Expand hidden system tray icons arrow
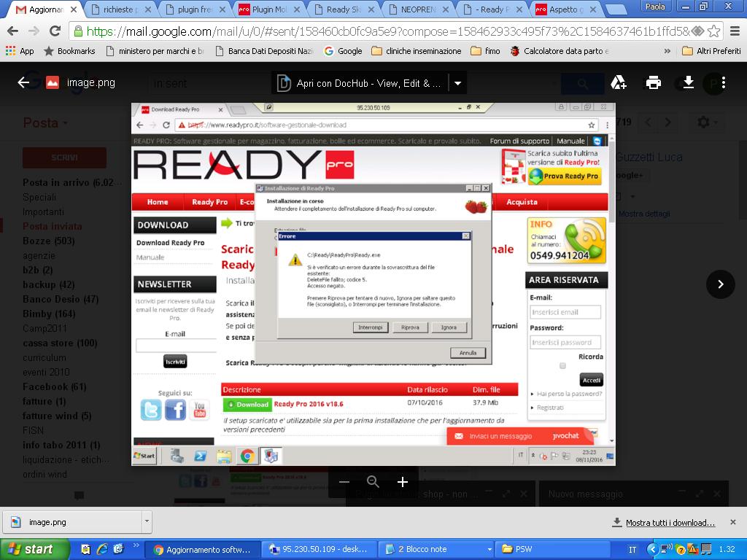Image resolution: width=747 pixels, height=560 pixels. click(x=651, y=550)
